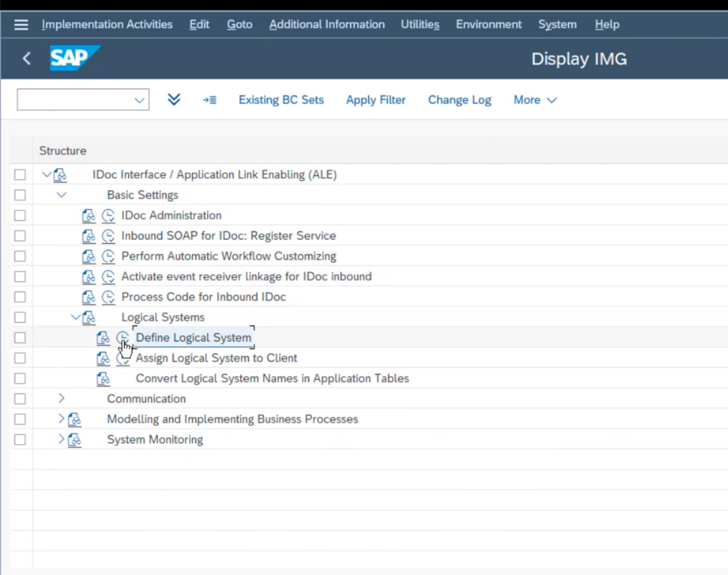Open documentation icon for IDoc Administration
Screen dimensions: 728x575
[x=89, y=215]
